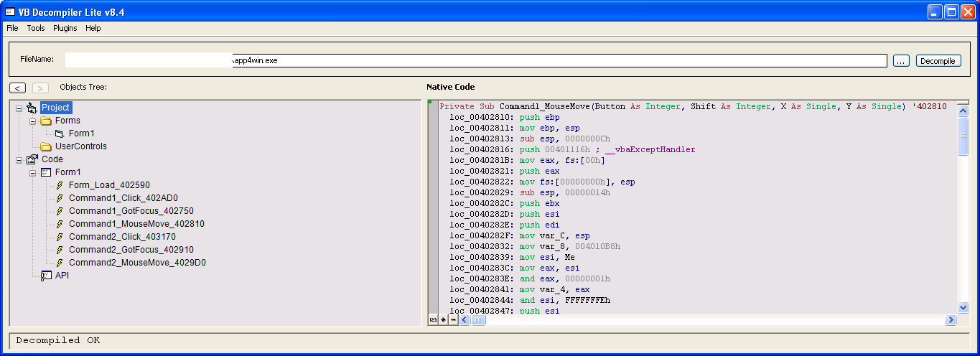Viewport: 980px width, 356px height.
Task: Click code line loc_00402810 push ebp
Action: click(x=505, y=117)
